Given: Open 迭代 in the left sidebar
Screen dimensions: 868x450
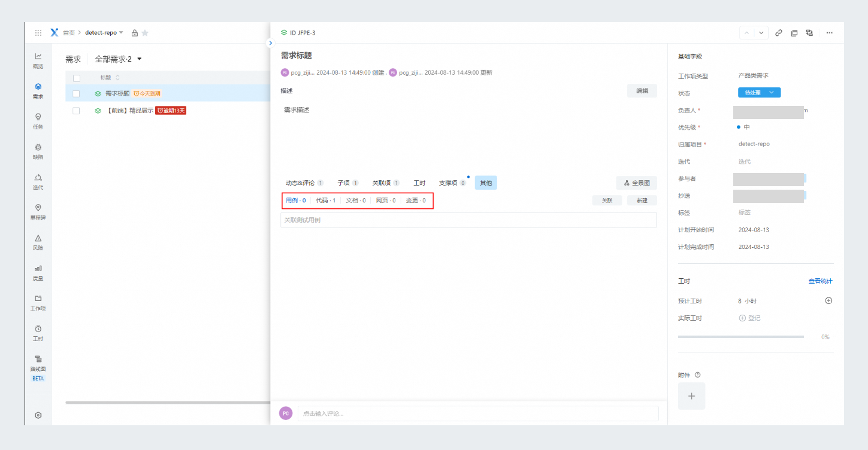Looking at the screenshot, I should [38, 182].
